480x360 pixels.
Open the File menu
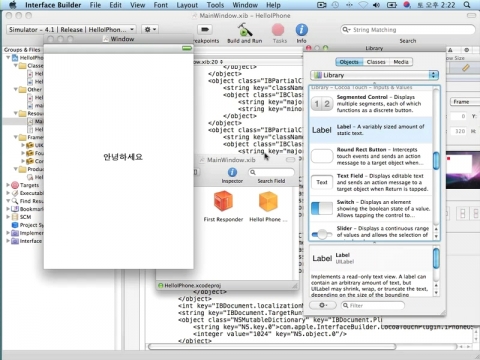95,5
